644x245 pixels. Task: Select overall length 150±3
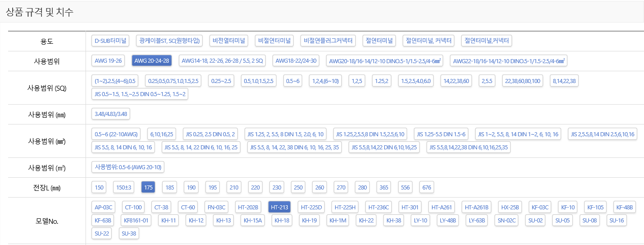[x=124, y=187]
